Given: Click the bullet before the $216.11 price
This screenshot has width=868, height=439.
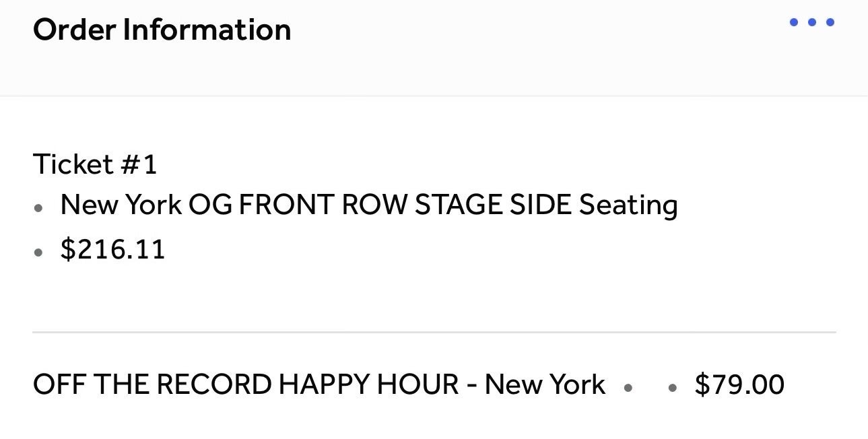Looking at the screenshot, I should (x=39, y=253).
